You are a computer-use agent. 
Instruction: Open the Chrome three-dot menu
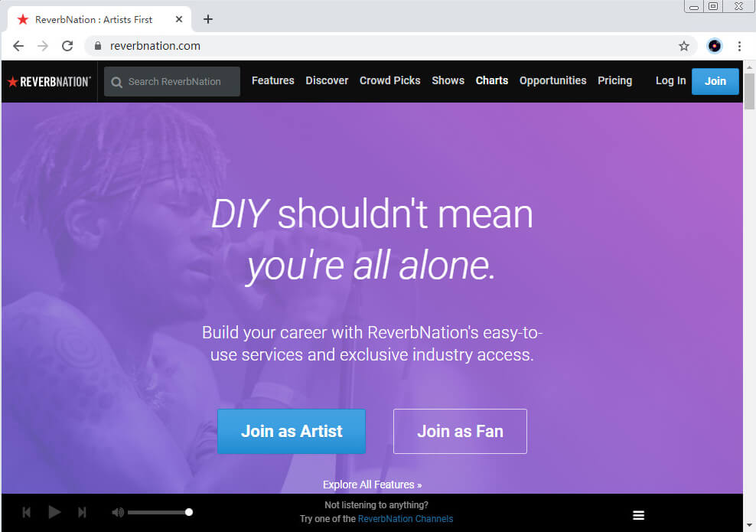[739, 46]
